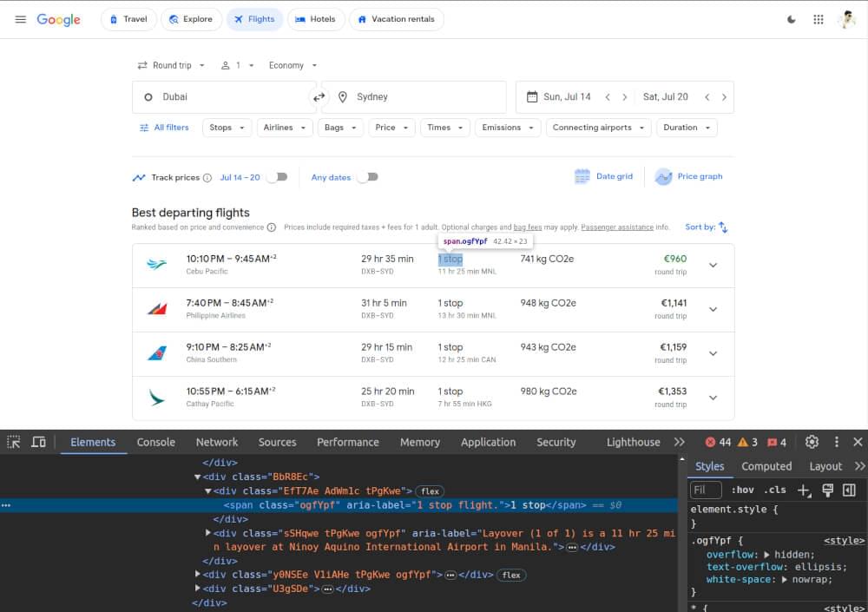Select the inspect element tool in DevTools
868x612 pixels.
point(13,442)
